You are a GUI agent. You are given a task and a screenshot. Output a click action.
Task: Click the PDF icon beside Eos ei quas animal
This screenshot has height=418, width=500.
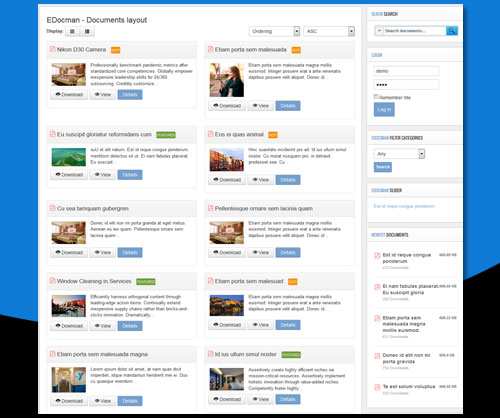210,134
